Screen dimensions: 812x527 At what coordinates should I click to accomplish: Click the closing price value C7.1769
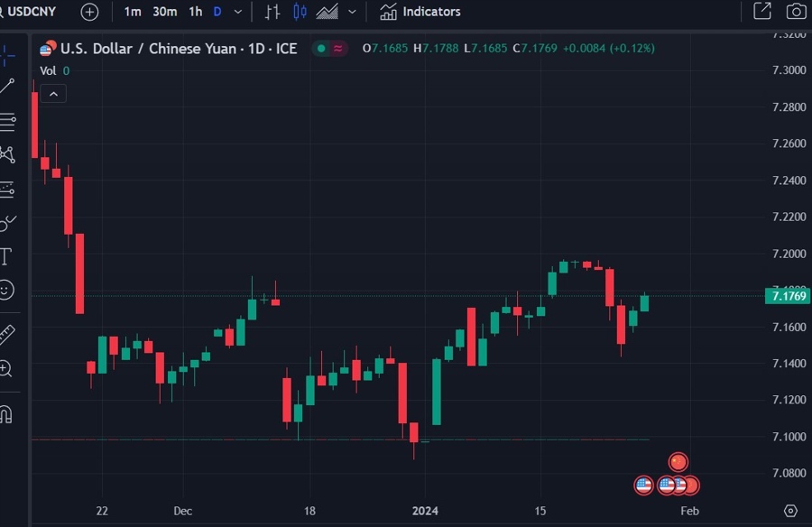click(x=535, y=48)
